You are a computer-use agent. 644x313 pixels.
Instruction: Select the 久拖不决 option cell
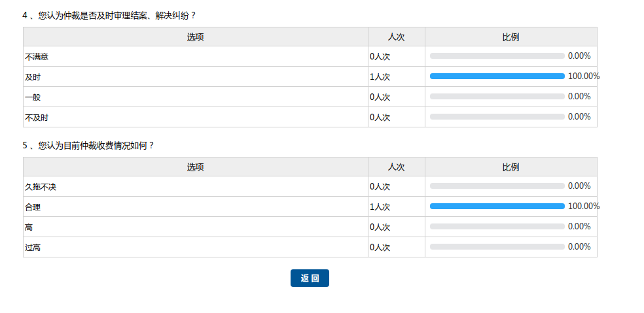[41, 187]
